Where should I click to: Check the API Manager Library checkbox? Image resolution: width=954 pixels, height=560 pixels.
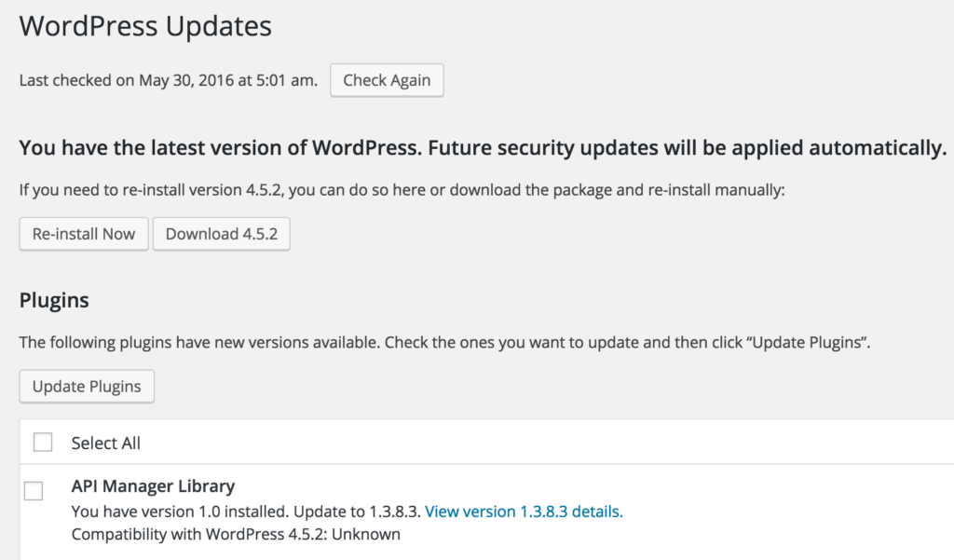[34, 491]
